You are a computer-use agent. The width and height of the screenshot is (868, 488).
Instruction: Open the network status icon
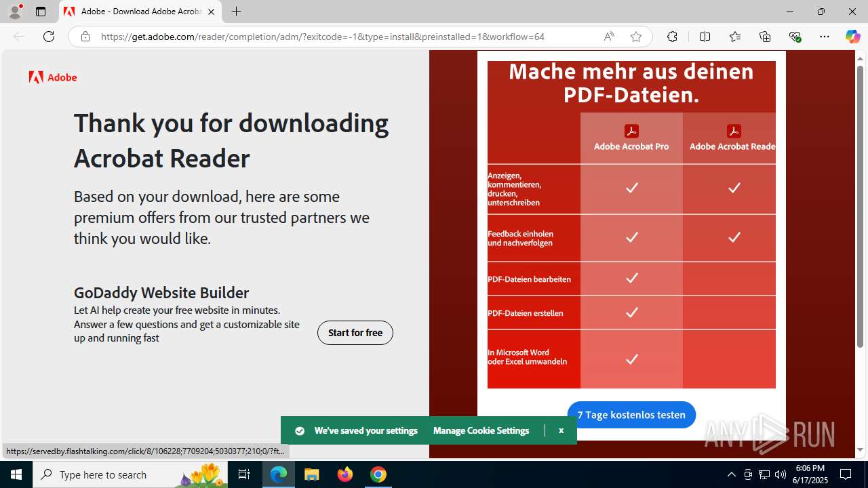click(x=764, y=474)
